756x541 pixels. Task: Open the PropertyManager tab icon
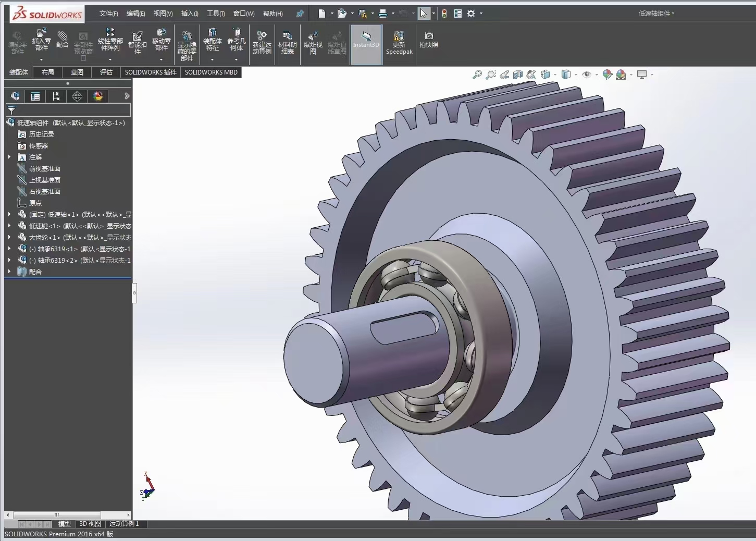coord(35,96)
